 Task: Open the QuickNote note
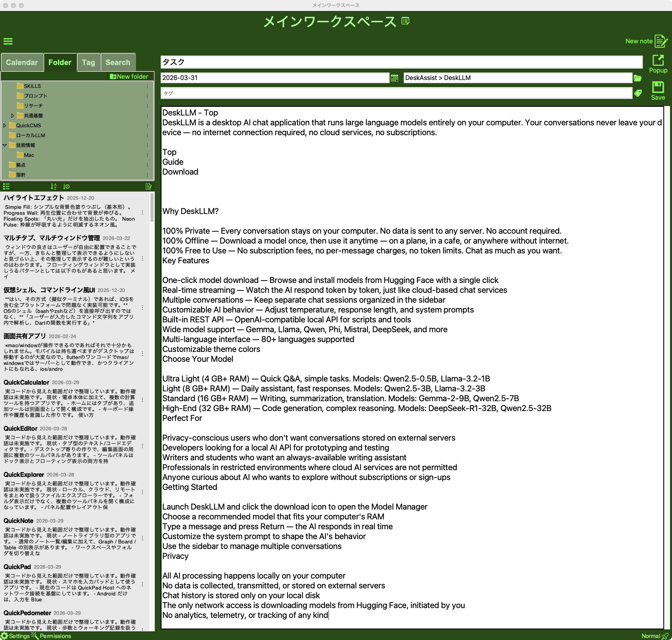point(69,537)
